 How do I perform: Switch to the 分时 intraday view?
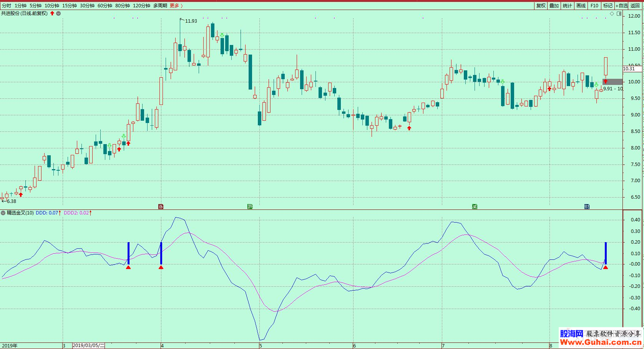click(x=7, y=6)
